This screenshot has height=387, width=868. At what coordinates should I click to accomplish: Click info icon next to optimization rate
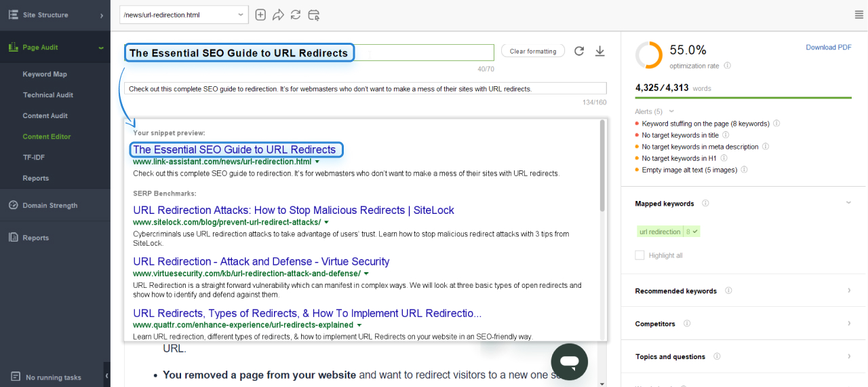(727, 66)
